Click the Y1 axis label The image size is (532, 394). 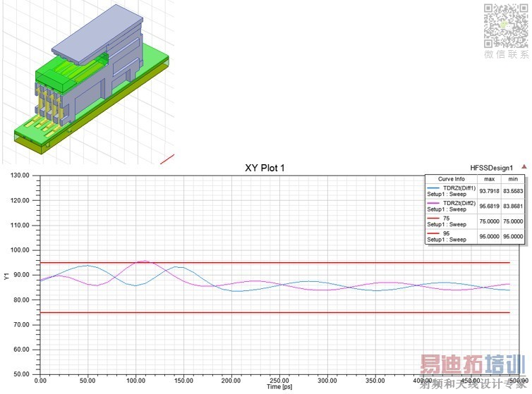tap(6, 276)
